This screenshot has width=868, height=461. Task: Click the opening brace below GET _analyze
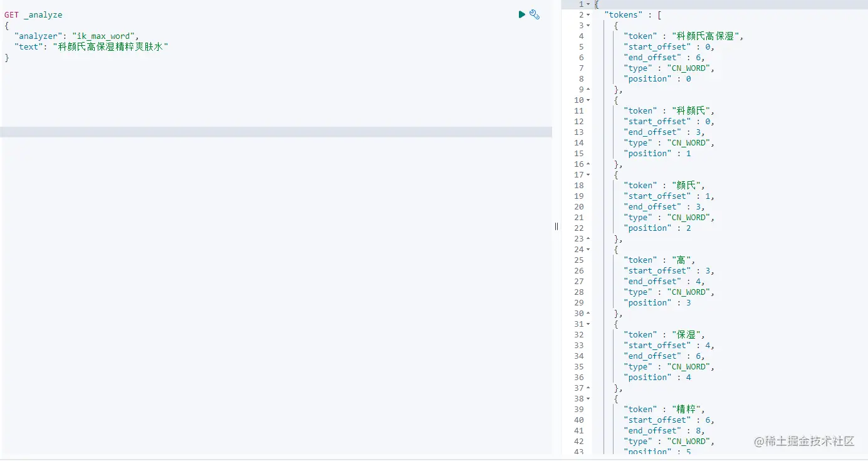click(7, 26)
